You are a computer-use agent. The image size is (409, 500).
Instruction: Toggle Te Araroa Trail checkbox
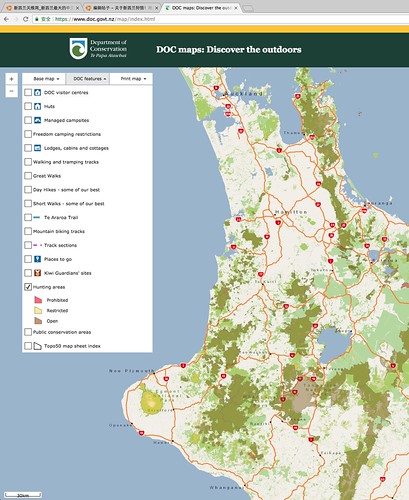pos(28,217)
